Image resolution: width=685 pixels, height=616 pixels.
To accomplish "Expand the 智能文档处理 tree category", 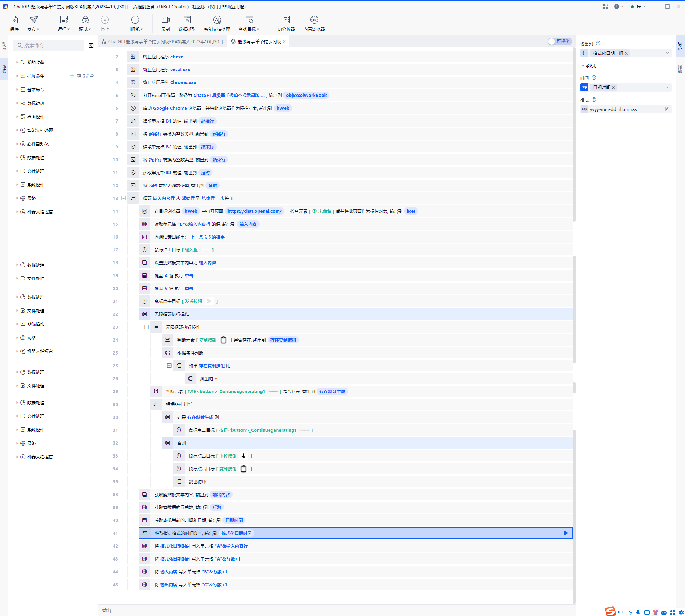I will (x=17, y=130).
